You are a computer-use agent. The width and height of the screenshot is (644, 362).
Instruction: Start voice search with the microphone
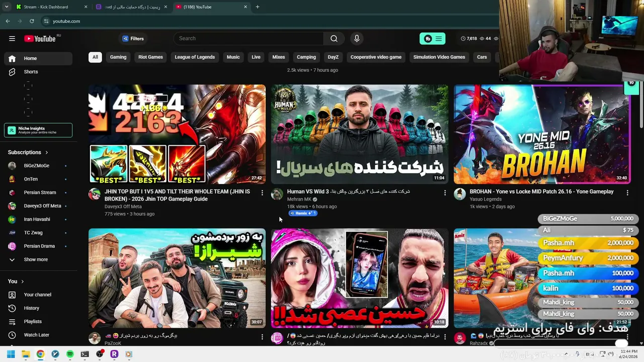click(357, 39)
